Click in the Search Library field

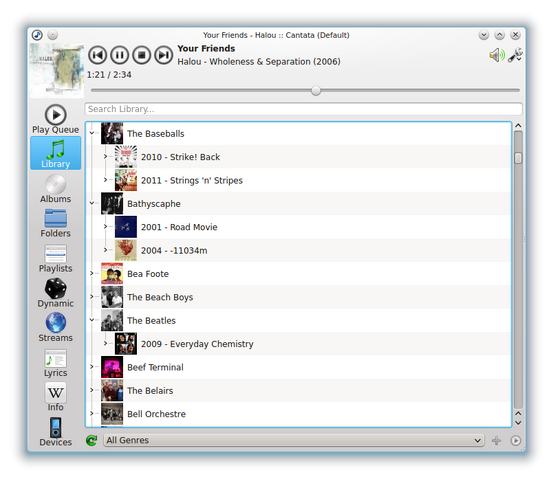pos(303,109)
